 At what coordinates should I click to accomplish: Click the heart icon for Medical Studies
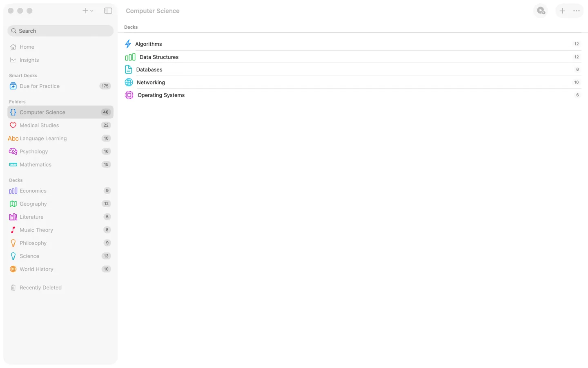point(13,125)
